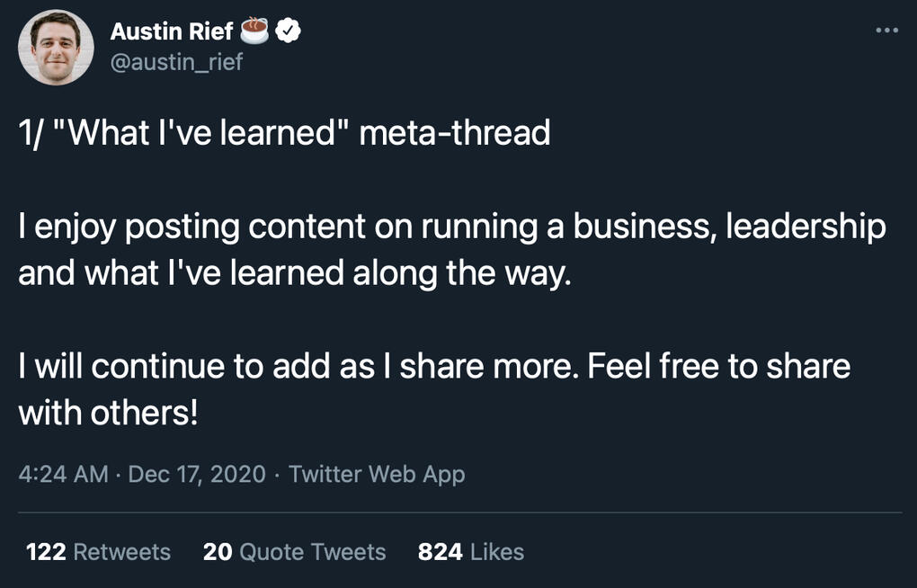This screenshot has height=588, width=917.
Task: Click the sentence about running a business, leadership
Action: (451, 227)
